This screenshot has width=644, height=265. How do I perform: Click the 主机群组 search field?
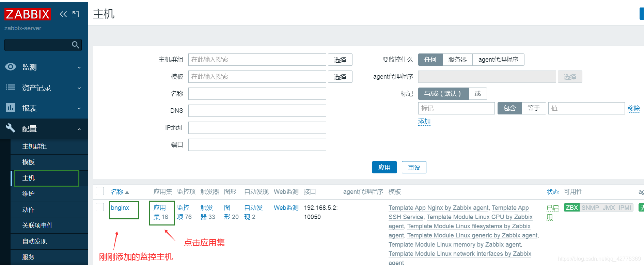pos(257,60)
